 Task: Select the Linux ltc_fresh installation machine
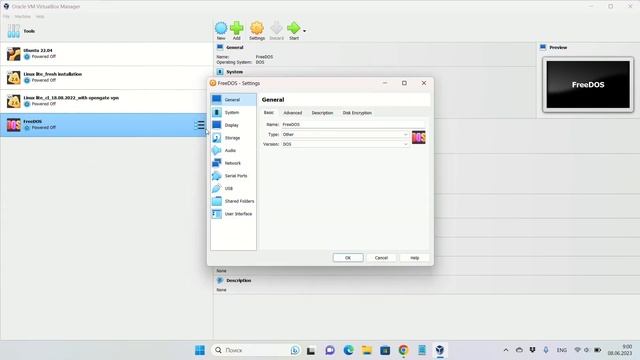coord(106,78)
